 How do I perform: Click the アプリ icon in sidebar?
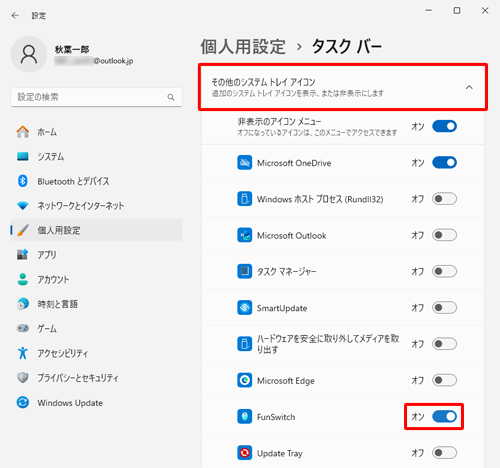click(x=23, y=255)
